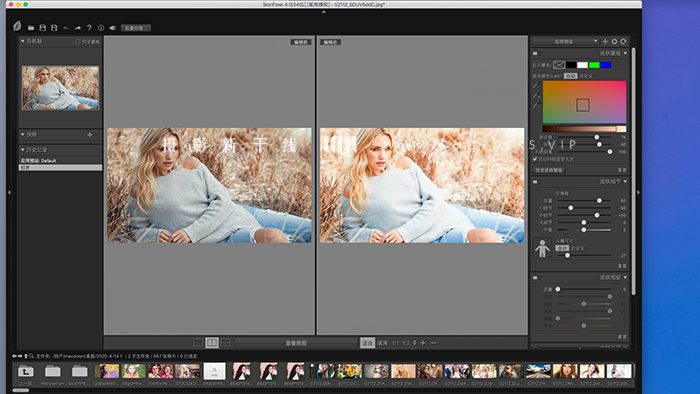Switch to side-by-side split view layout

pyautogui.click(x=212, y=343)
